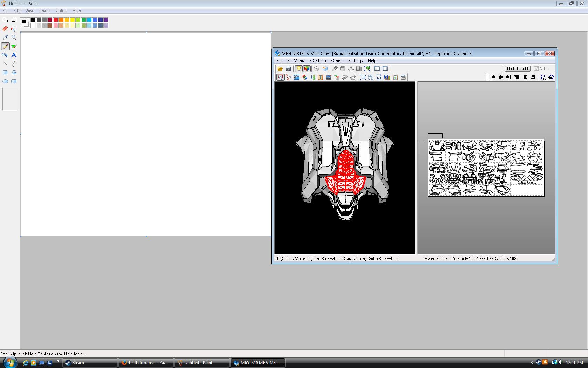Pick the yellow color swatch in Paint palette

pyautogui.click(x=72, y=20)
